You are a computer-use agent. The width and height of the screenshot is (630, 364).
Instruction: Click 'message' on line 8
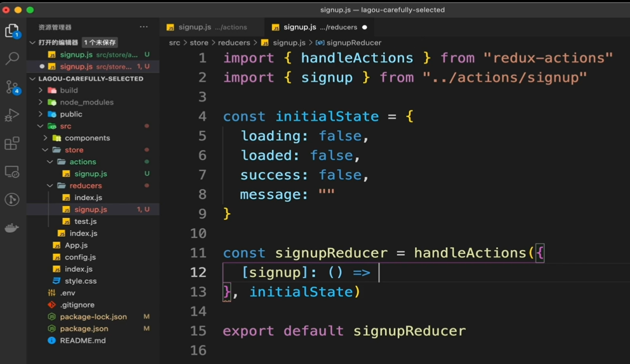(270, 195)
